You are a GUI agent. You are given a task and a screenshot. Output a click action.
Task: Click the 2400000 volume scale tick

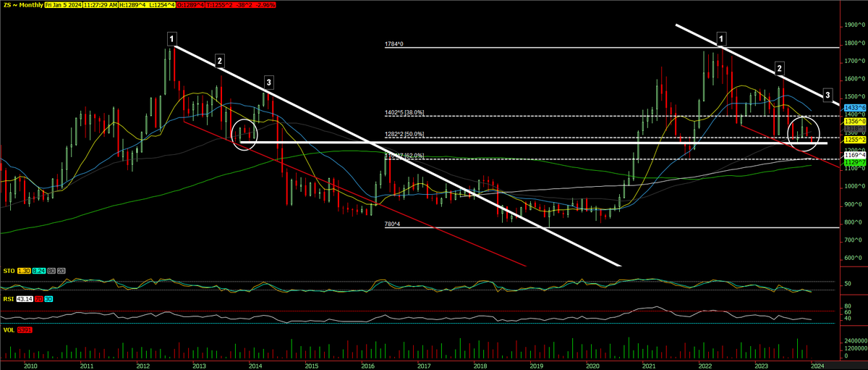(x=854, y=340)
